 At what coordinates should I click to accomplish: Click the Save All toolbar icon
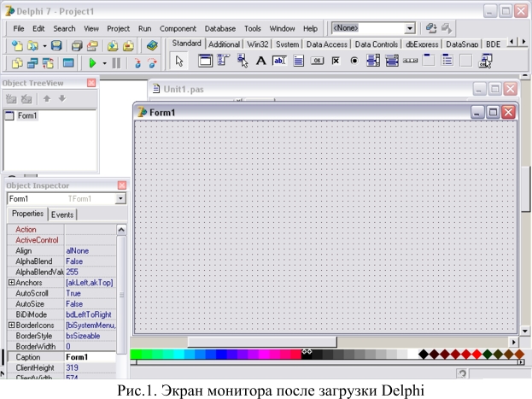click(x=77, y=45)
